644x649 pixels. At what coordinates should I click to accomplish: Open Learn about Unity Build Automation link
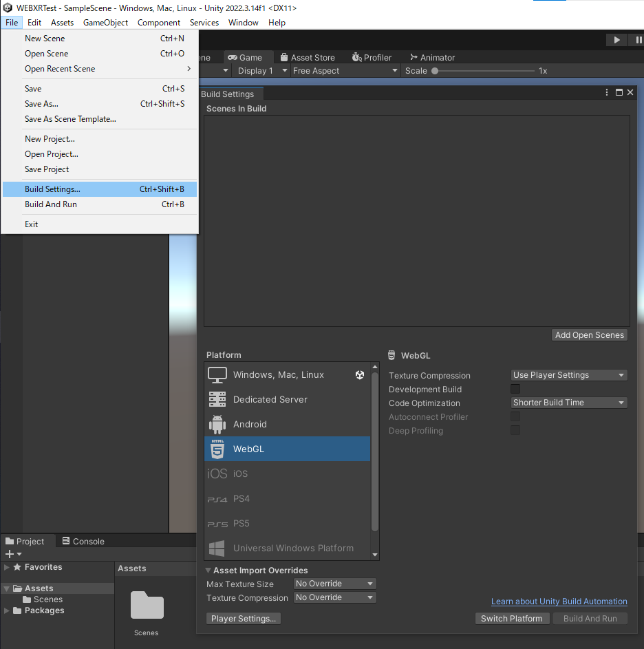click(x=559, y=602)
